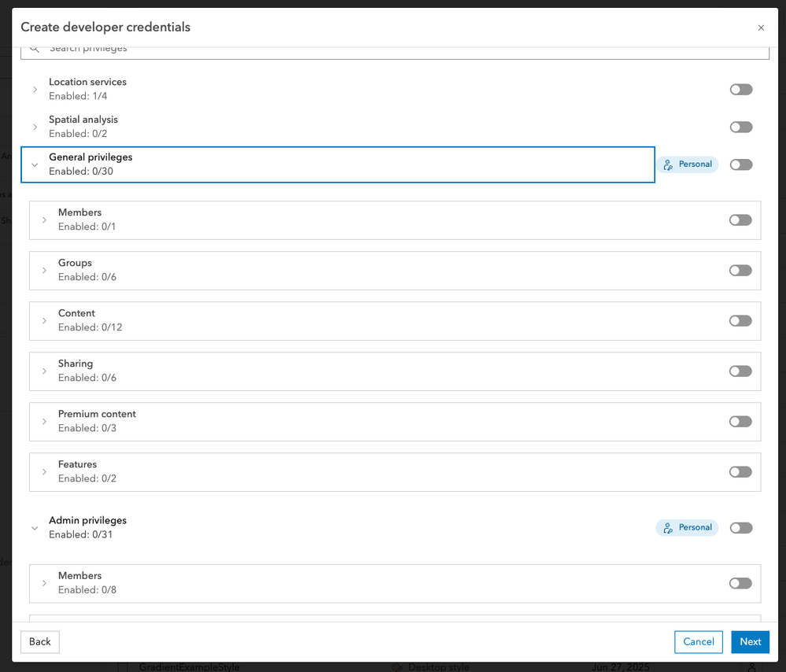Collapse the General privileges section
The height and width of the screenshot is (672, 786).
35,165
